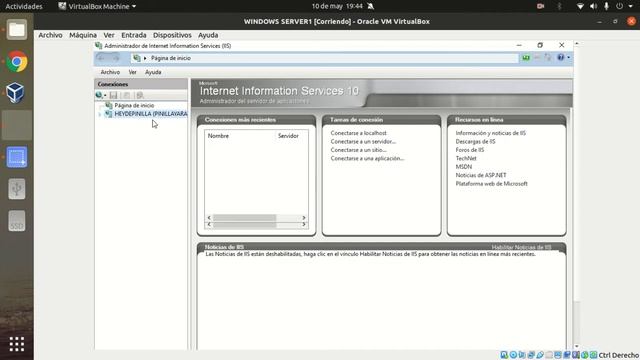Open the VirtualBox Ayuda menu
640x360 pixels.
point(208,35)
